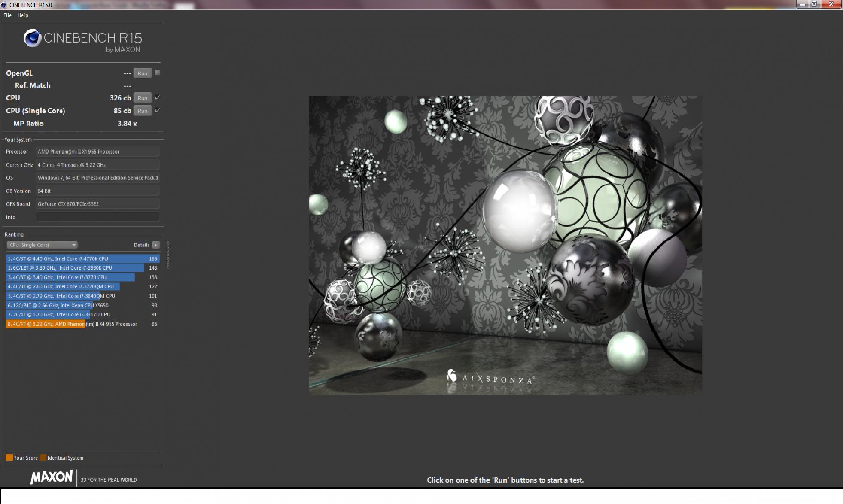Open the CPU (Single Core) ranking dropdown
The image size is (843, 504).
click(42, 245)
